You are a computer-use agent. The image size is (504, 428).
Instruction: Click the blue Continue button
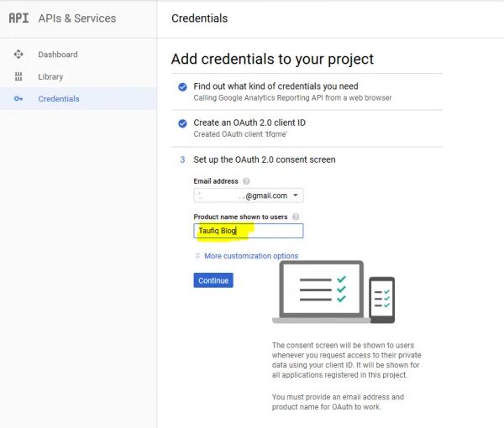[x=213, y=280]
